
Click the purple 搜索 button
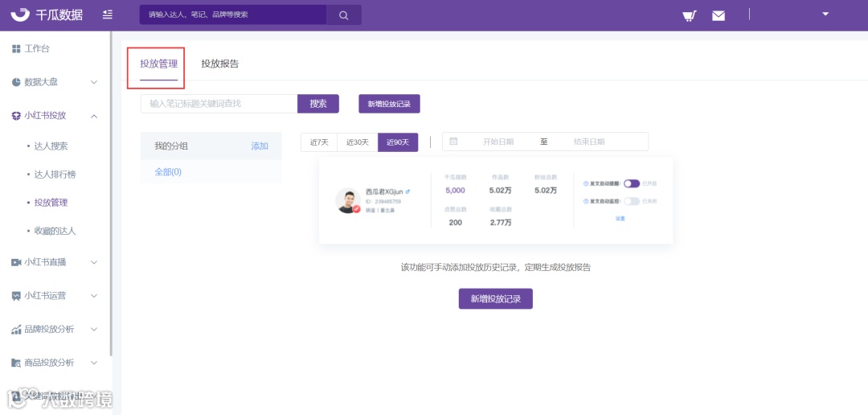[318, 104]
